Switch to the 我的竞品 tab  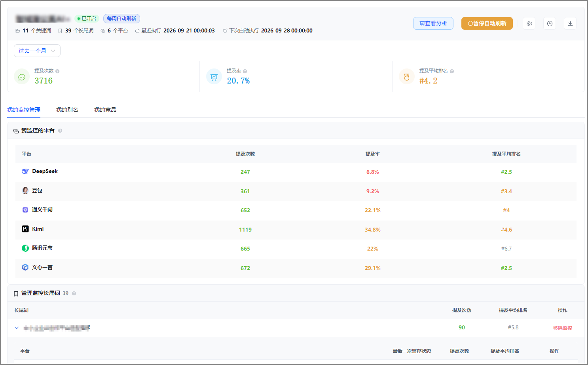105,110
